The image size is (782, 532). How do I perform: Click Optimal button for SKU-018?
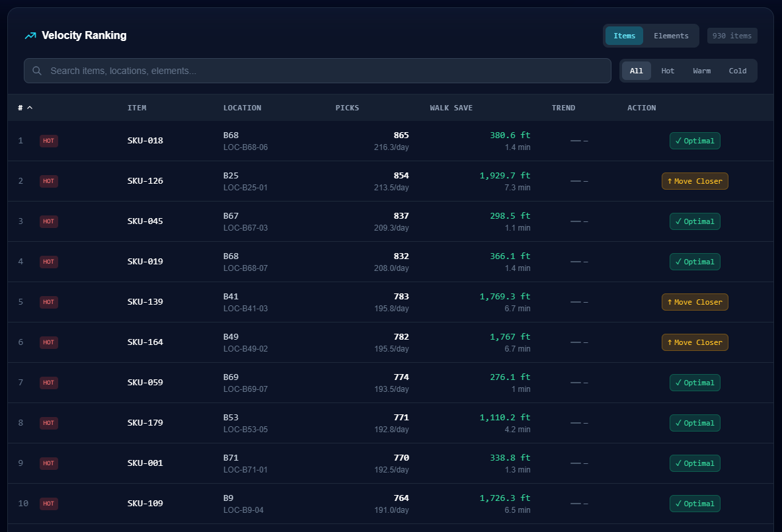695,141
